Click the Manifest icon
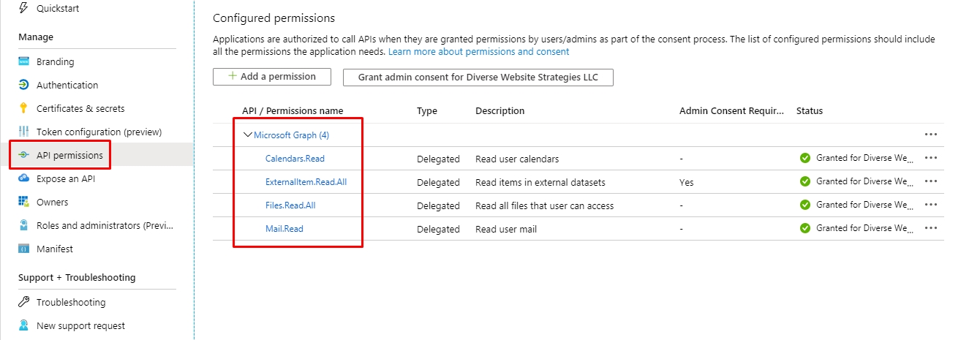The height and width of the screenshot is (340, 980). coord(23,249)
